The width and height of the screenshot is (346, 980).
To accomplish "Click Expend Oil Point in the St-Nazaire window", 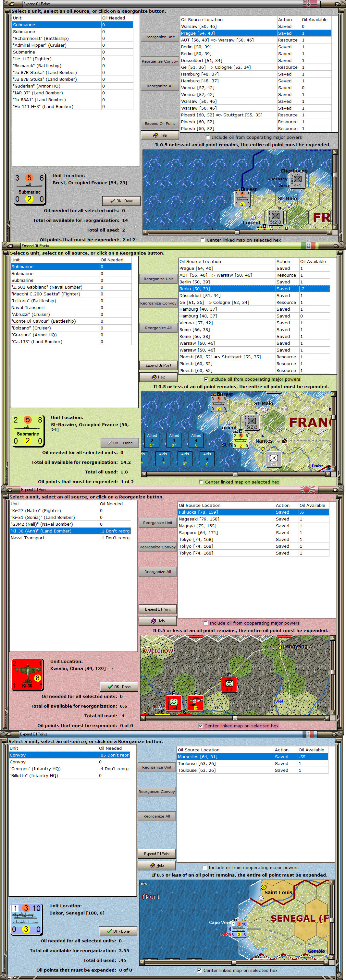I will click(x=158, y=365).
